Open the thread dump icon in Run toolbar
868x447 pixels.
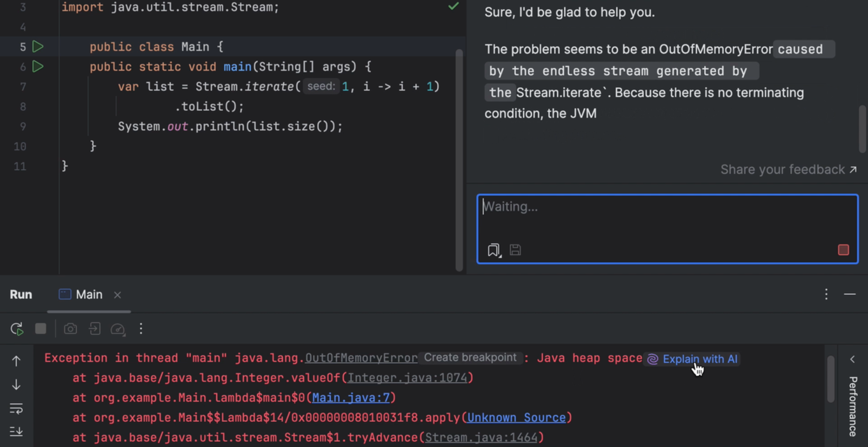pyautogui.click(x=95, y=329)
